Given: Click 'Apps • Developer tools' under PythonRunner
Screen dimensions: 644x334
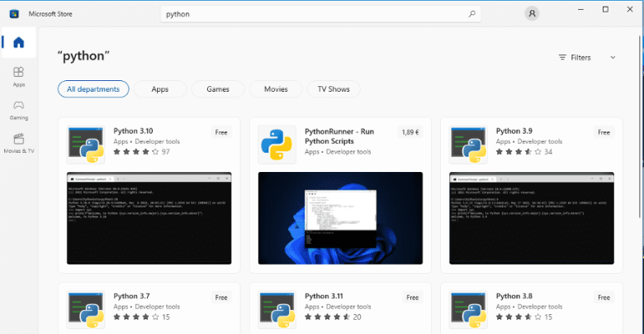Looking at the screenshot, I should pos(338,152).
